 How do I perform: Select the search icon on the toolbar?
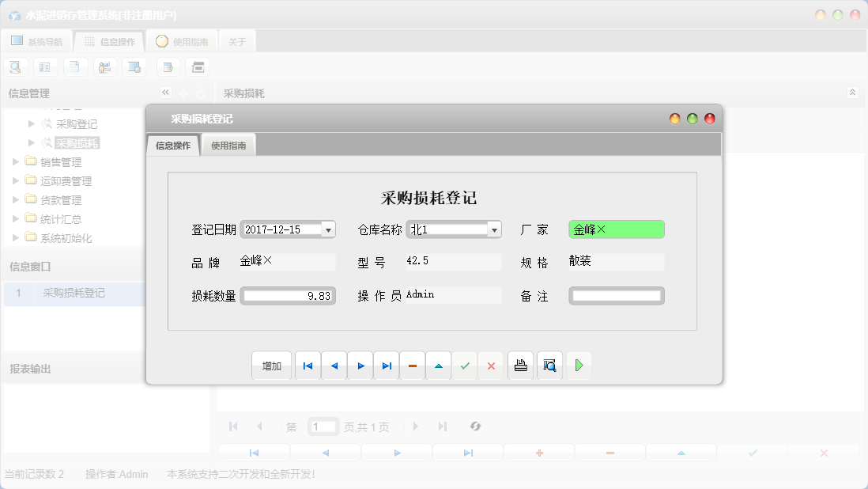(x=15, y=66)
